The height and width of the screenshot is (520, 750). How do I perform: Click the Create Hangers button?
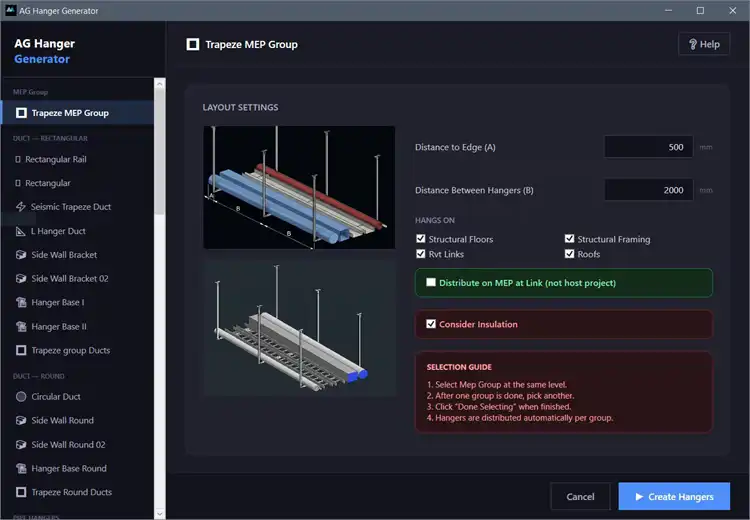[x=674, y=496]
